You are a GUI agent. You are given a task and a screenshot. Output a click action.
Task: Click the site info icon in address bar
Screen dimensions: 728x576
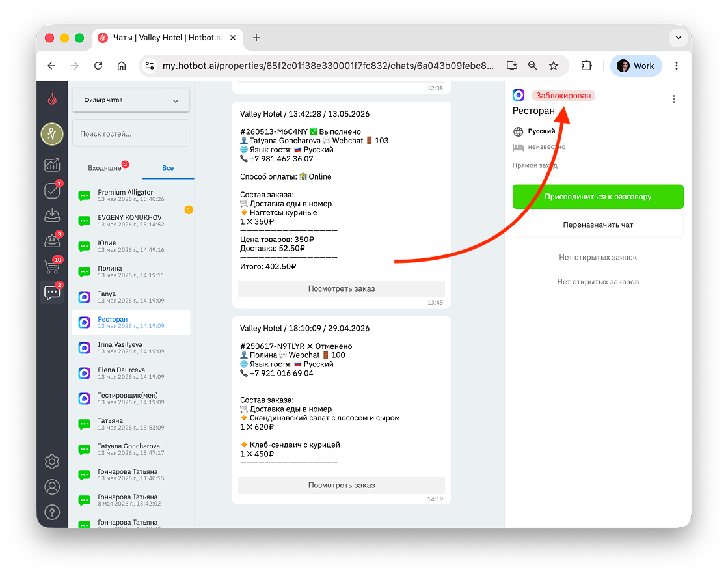(150, 66)
